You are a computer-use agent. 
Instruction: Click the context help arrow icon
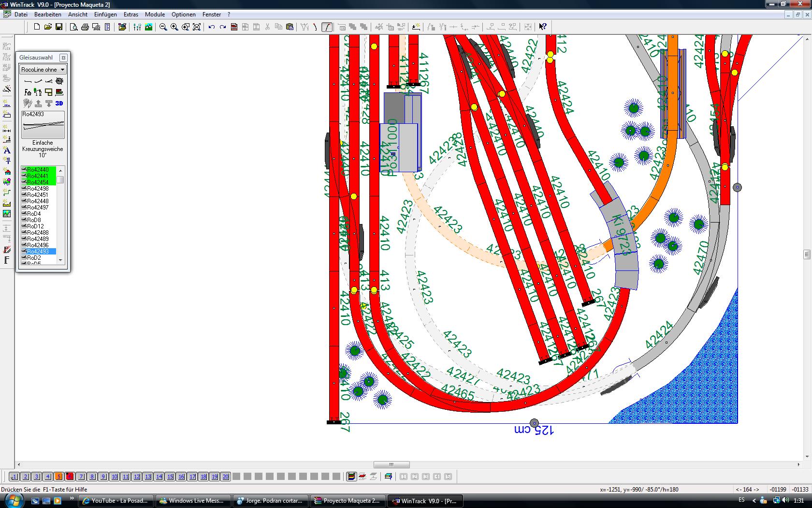(x=543, y=27)
